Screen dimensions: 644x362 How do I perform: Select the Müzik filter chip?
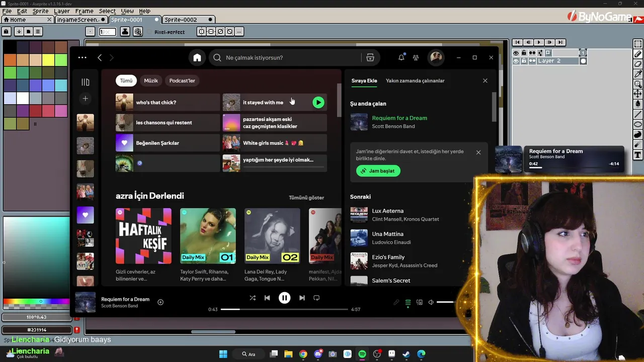tap(151, 80)
